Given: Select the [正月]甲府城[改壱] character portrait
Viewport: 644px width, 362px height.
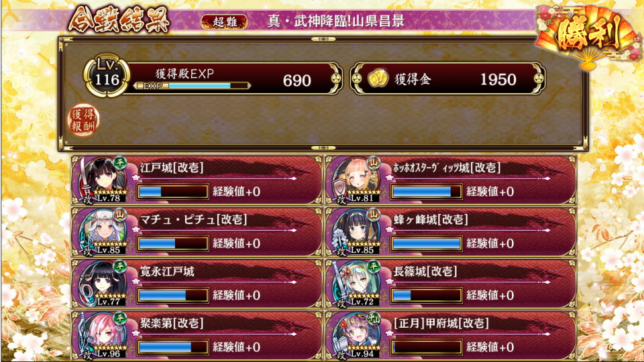Looking at the screenshot, I should 356,335.
